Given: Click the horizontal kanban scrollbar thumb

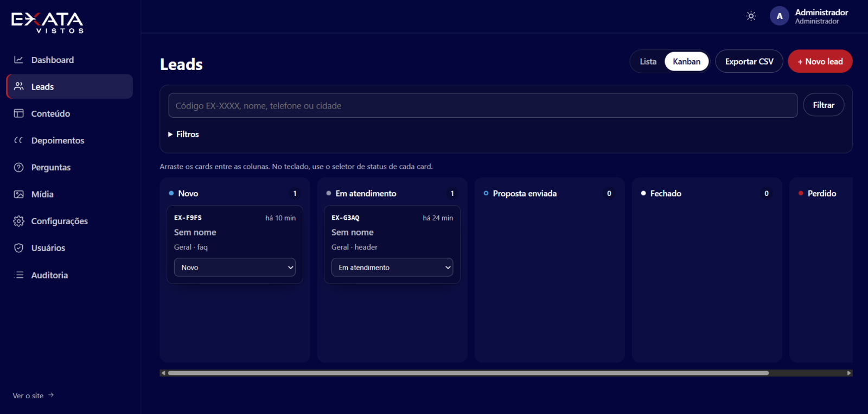Looking at the screenshot, I should coord(468,373).
